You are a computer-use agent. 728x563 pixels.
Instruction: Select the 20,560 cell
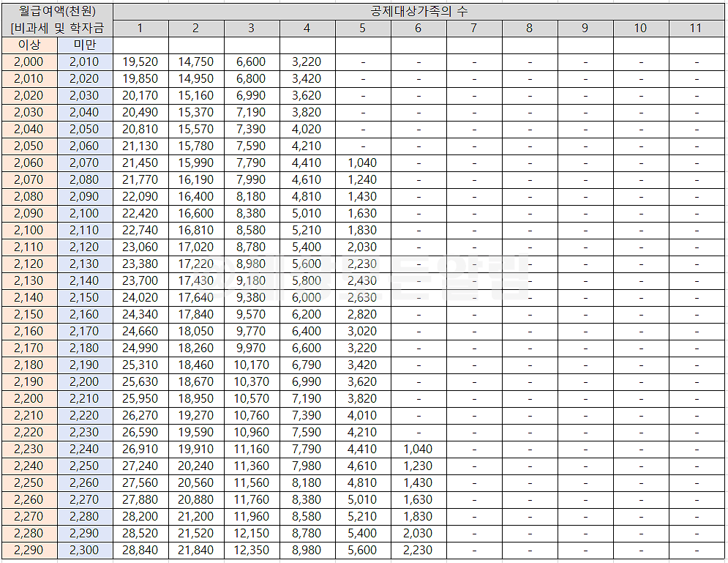point(196,483)
